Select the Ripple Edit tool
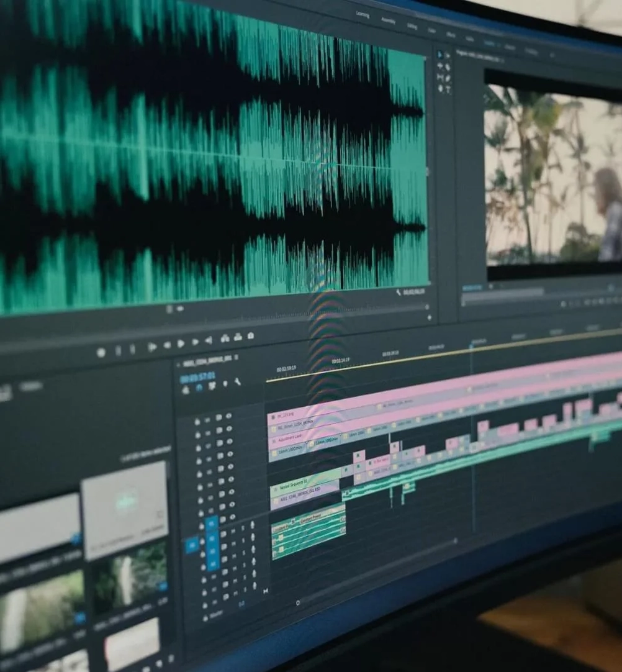This screenshot has width=622, height=672. pos(440,66)
